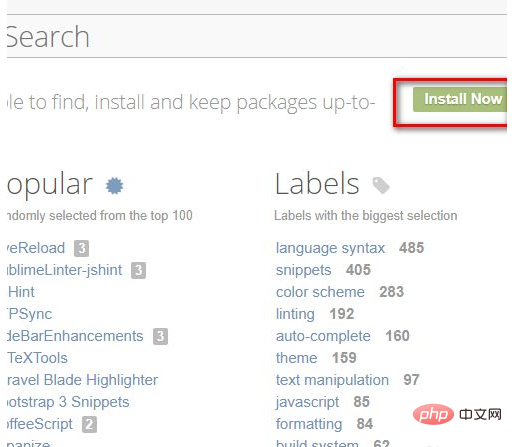Click the ST3 badge beside SublimeLinter-jshint
The image size is (512, 447).
pyautogui.click(x=139, y=270)
